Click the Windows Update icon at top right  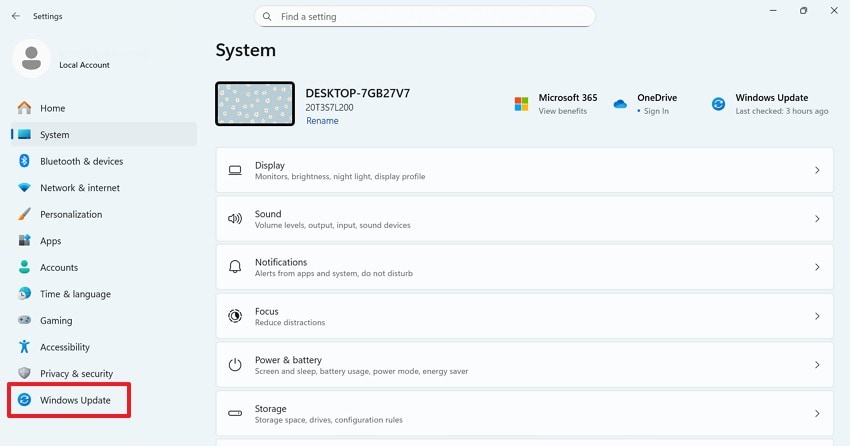click(x=718, y=104)
